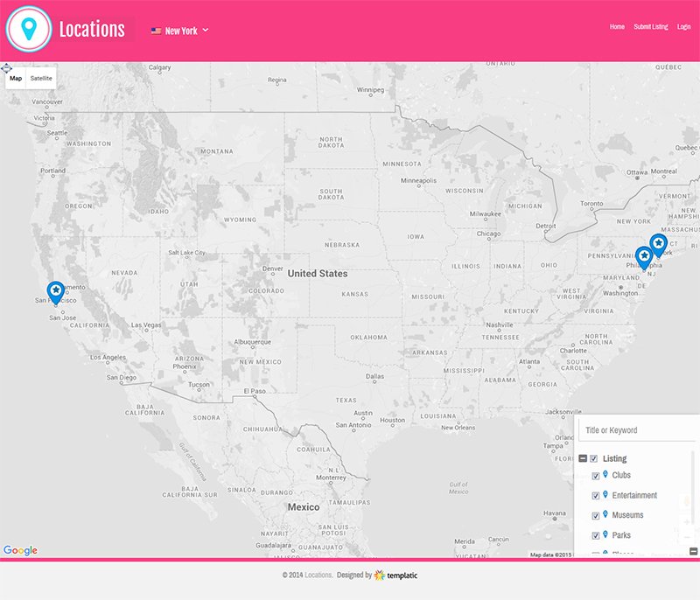Click the Mexico country label on the map
Viewport: 700px width, 600px height.
pos(304,507)
